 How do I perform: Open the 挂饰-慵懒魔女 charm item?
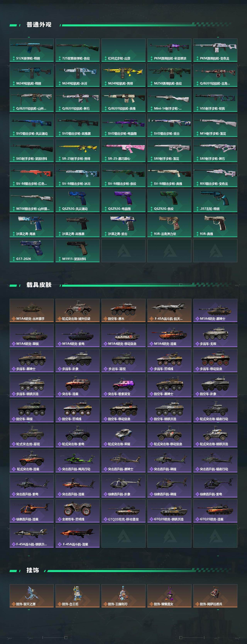tap(169, 595)
